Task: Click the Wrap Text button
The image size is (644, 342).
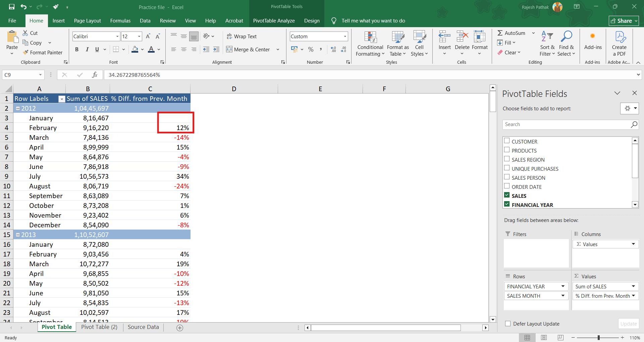Action: [241, 36]
